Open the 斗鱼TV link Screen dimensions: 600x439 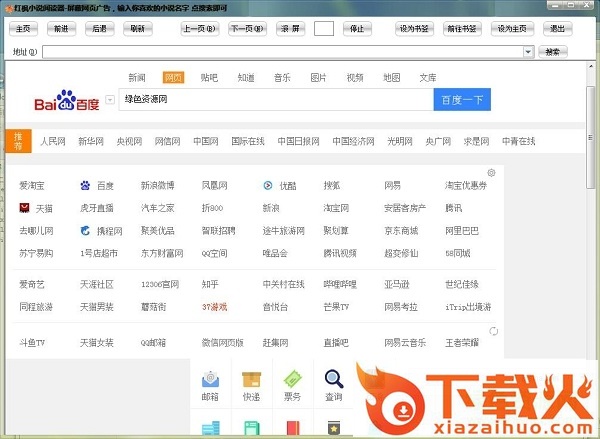(x=32, y=343)
